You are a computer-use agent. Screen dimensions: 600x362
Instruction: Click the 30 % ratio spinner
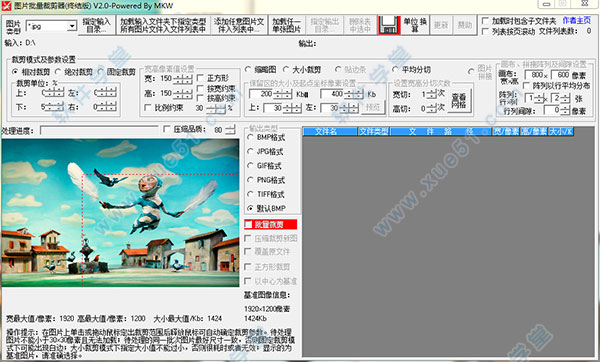[216, 108]
